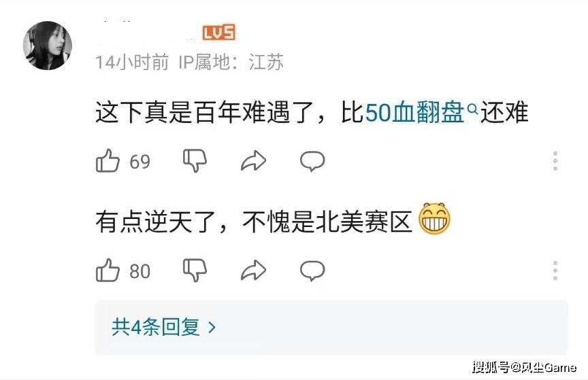588x380 pixels.
Task: Share the 北美赛区 comment
Action: tap(253, 270)
